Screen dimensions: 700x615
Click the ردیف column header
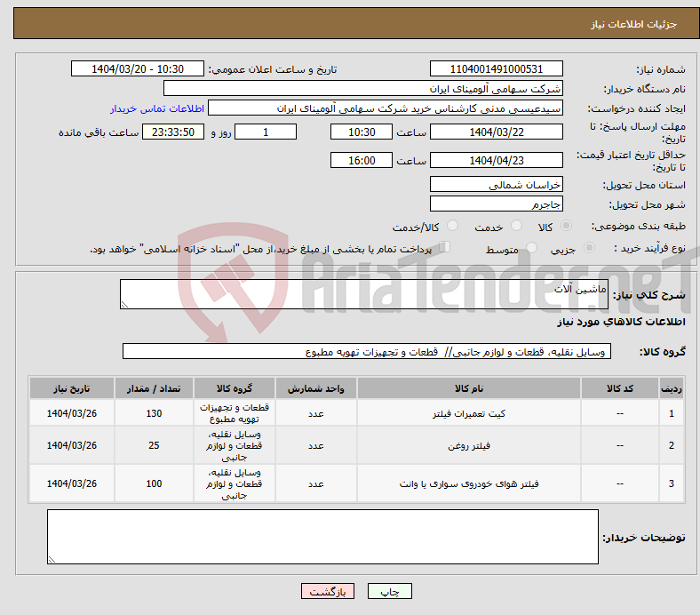coord(671,388)
